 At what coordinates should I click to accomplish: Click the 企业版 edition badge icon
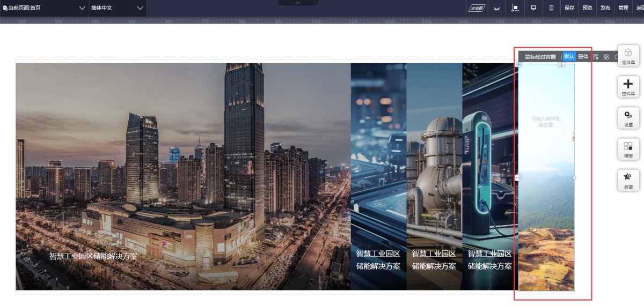pos(477,8)
